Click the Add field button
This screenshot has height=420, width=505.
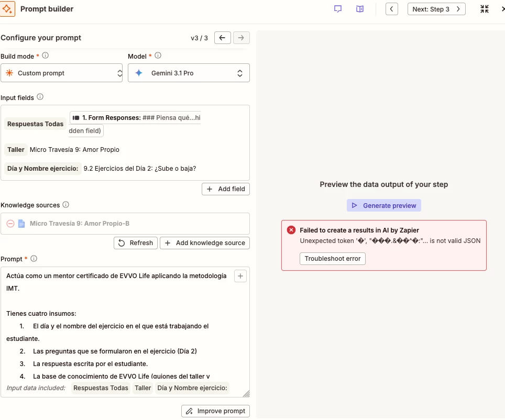point(225,189)
